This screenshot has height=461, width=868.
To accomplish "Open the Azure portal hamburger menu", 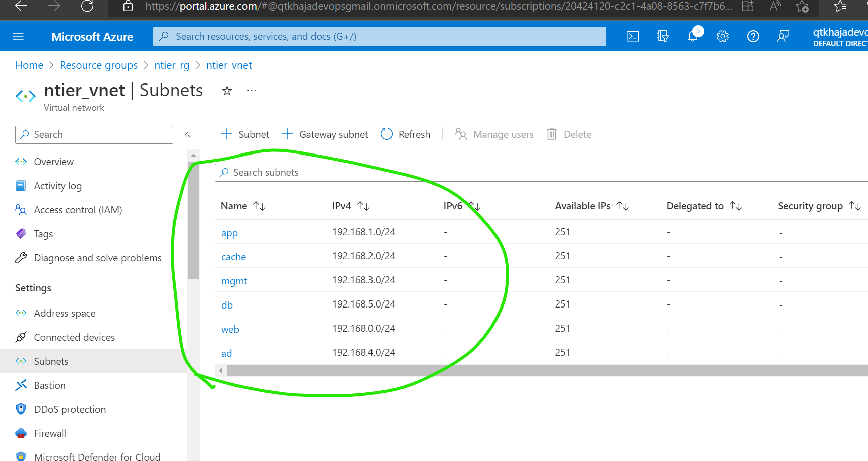I will pos(18,36).
